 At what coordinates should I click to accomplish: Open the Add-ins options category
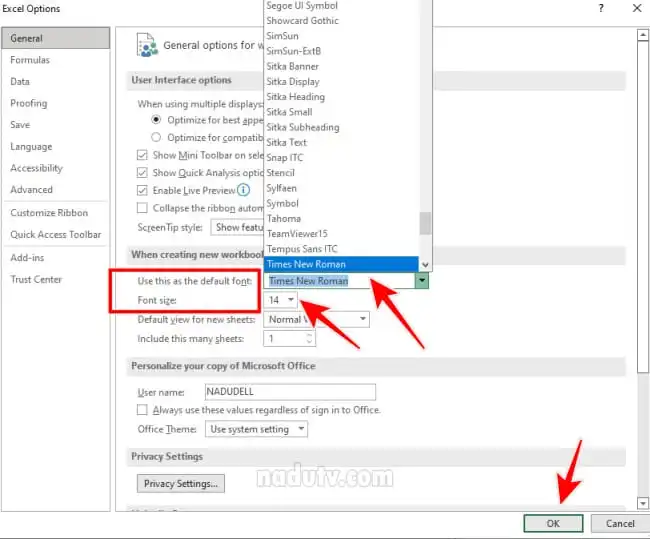point(56,257)
